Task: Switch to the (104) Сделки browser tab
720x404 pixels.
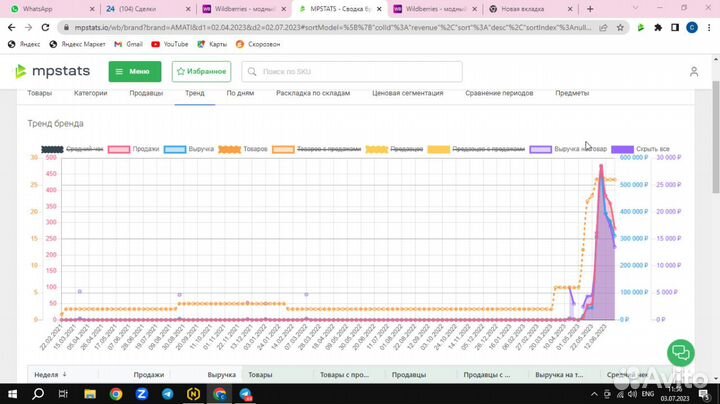Action: click(148, 9)
